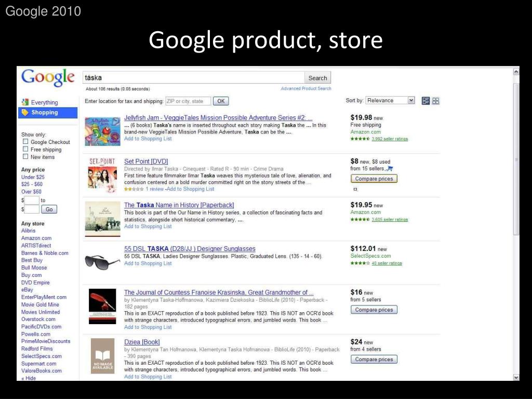The width and height of the screenshot is (532, 399).
Task: Click the Shopping tag icon
Action: (x=25, y=113)
